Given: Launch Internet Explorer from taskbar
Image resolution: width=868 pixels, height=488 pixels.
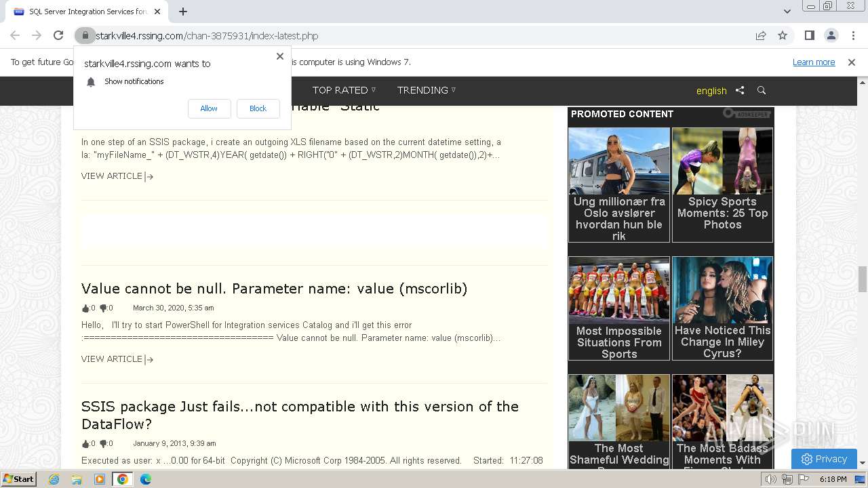Looking at the screenshot, I should pyautogui.click(x=54, y=479).
